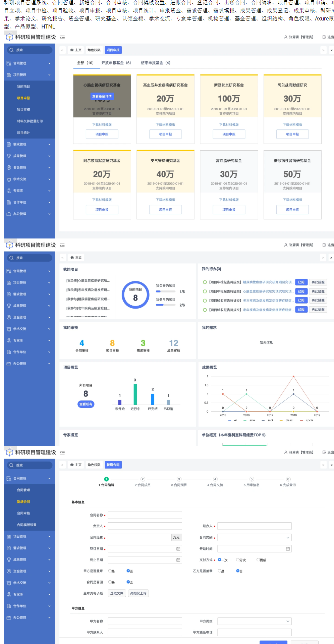Click tab bar right arrow on 项目申报 screen

pyautogui.click(x=323, y=50)
